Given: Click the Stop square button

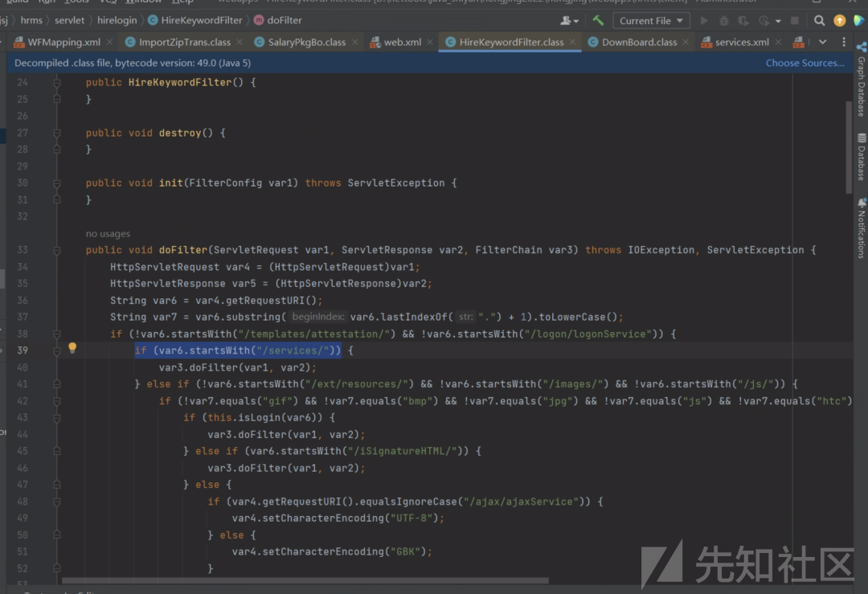Looking at the screenshot, I should point(794,20).
